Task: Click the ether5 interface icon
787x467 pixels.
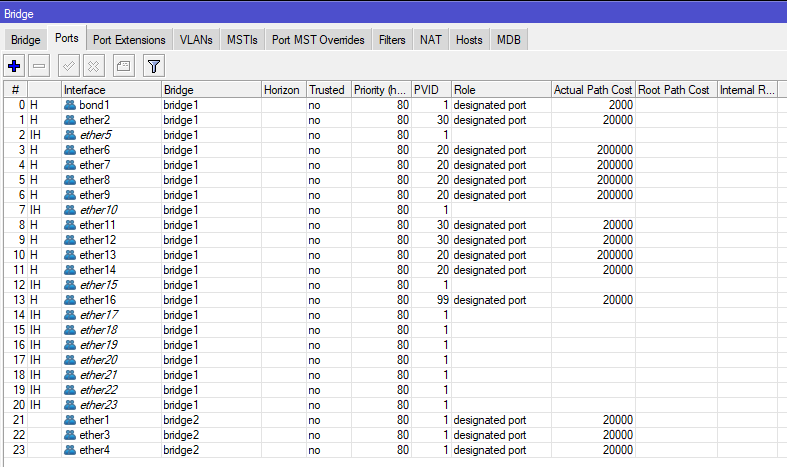Action: tap(70, 135)
